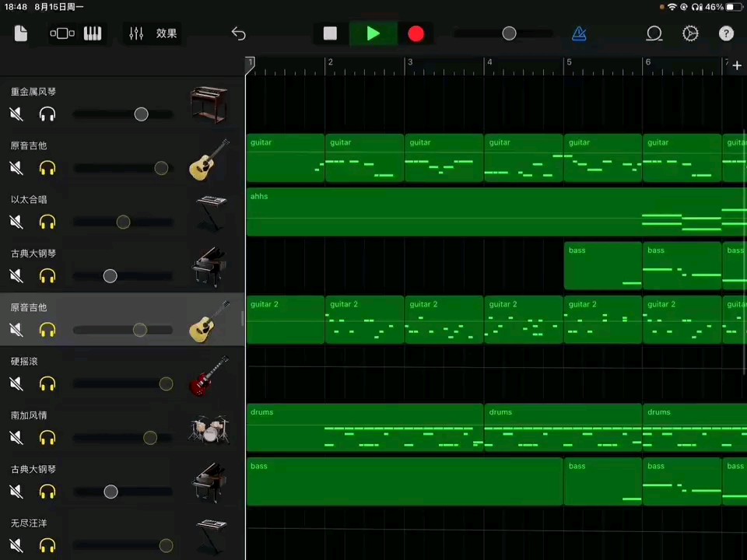
Task: Select the 以太合唱 synth keyboard icon
Action: point(211,213)
